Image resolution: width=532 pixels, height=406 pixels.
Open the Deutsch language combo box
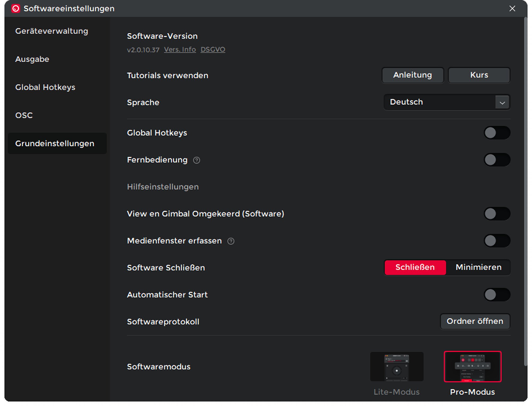pyautogui.click(x=439, y=102)
